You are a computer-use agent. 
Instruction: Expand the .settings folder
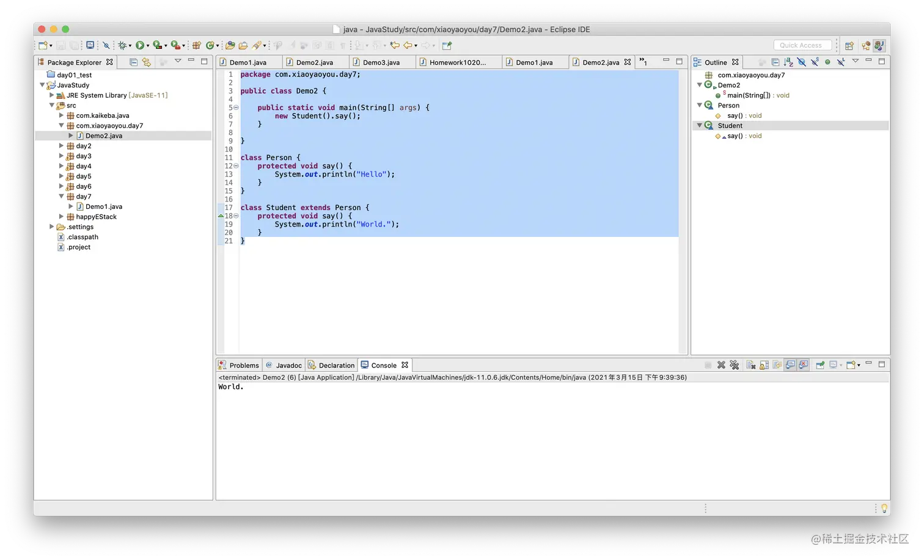(52, 227)
